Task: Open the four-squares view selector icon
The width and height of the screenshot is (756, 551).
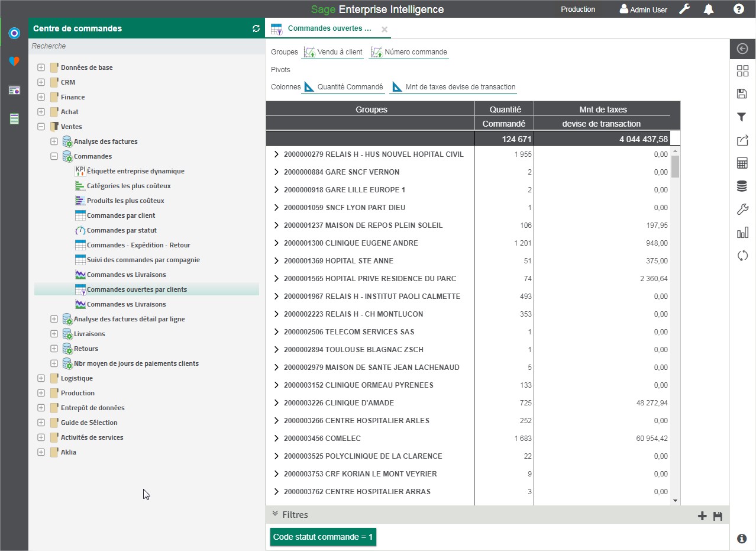Action: coord(742,71)
